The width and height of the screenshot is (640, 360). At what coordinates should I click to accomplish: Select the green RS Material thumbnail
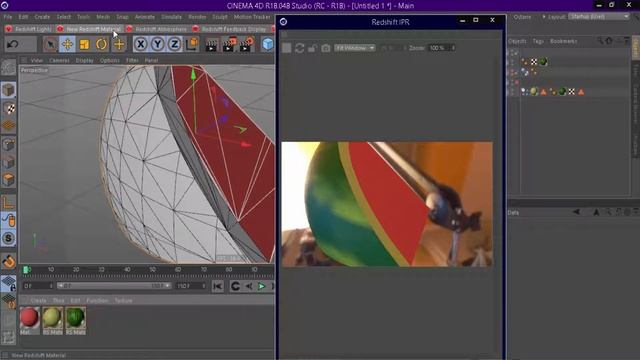(x=76, y=318)
